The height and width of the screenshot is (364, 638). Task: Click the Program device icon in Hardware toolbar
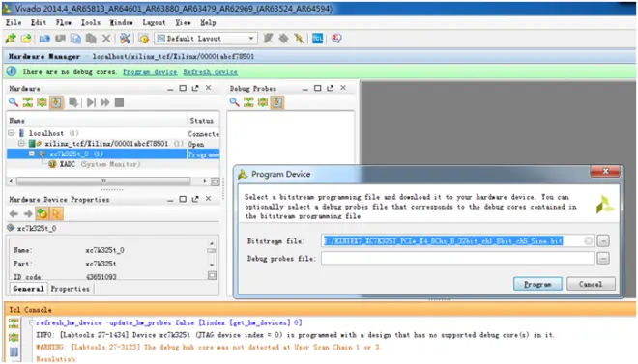click(x=73, y=102)
